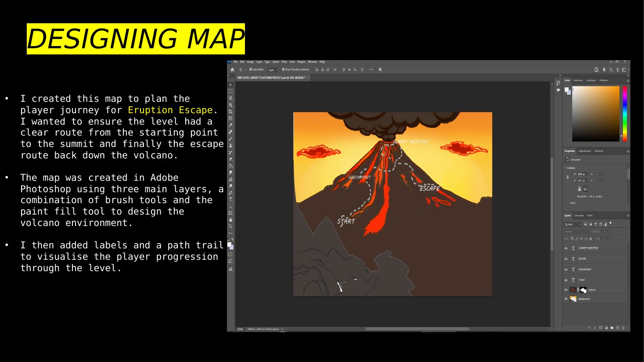644x362 pixels.
Task: Open the Kind filter dropdown
Action: [x=573, y=224]
